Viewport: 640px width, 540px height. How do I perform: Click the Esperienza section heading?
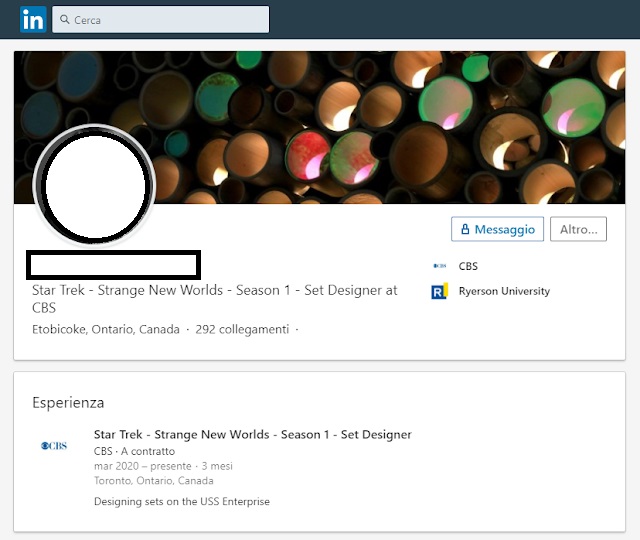(x=68, y=402)
